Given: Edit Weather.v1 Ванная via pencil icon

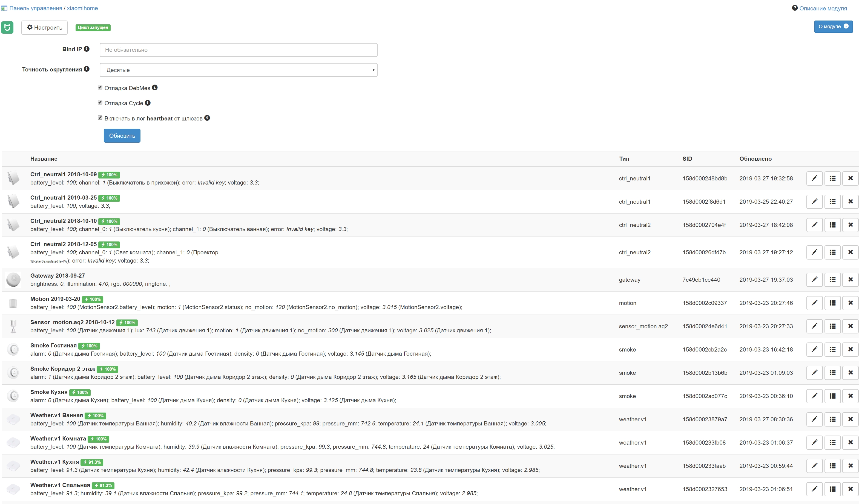Looking at the screenshot, I should 814,419.
